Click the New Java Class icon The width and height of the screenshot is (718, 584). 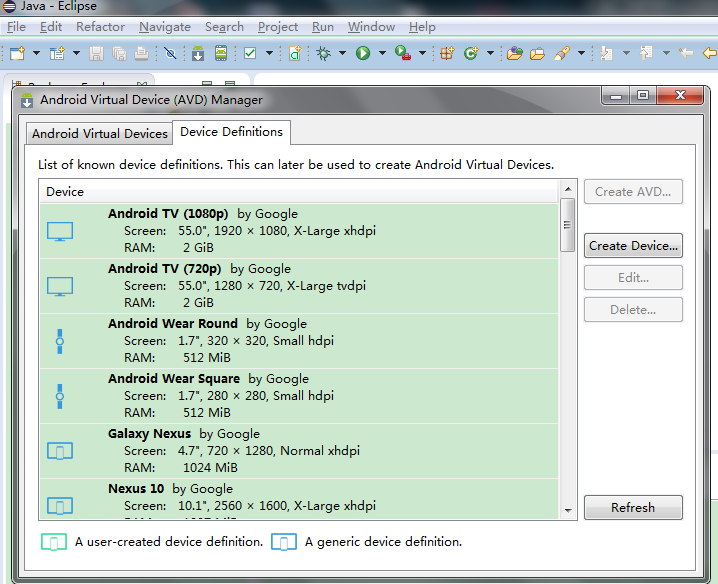pyautogui.click(x=471, y=53)
